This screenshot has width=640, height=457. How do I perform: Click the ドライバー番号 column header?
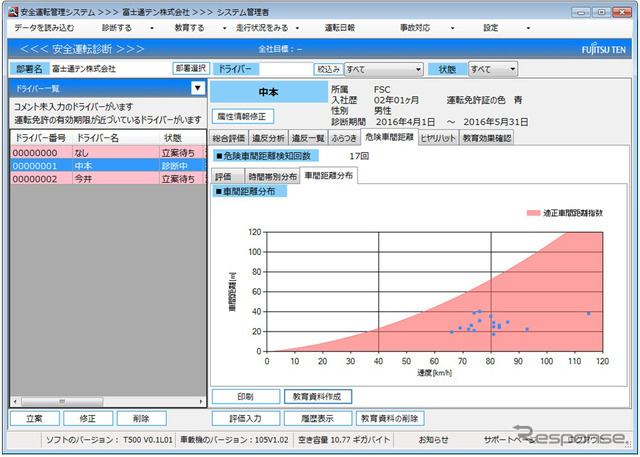click(41, 138)
